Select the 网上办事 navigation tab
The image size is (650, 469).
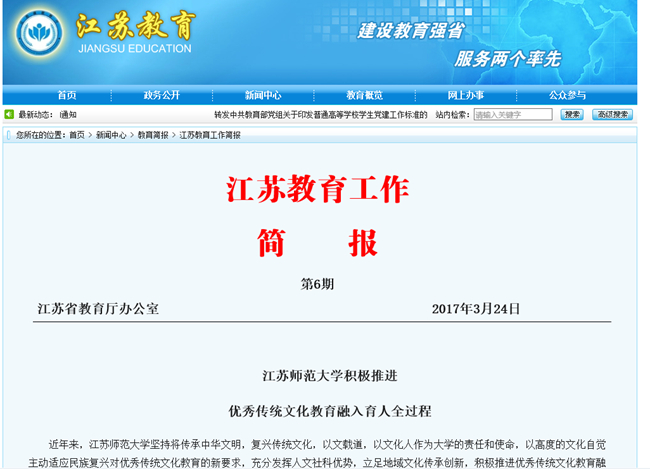point(465,95)
